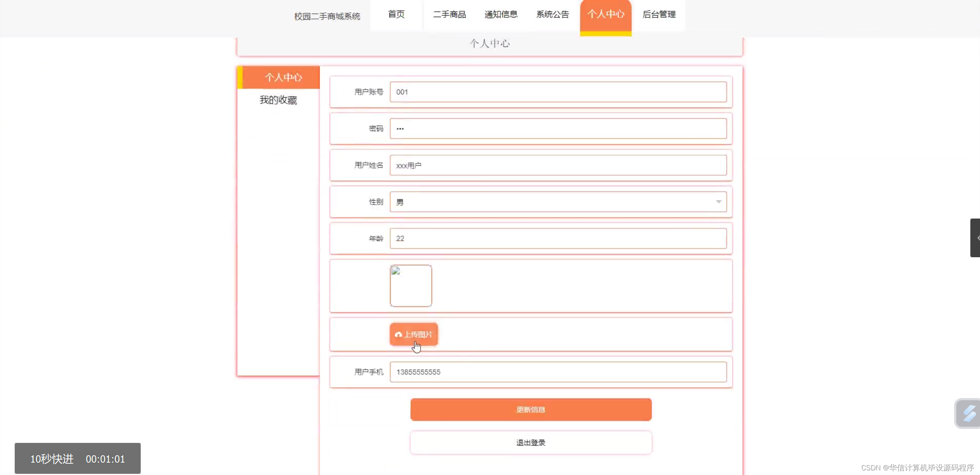Click the floating widget icon at bottom right
980x475 pixels.
[967, 413]
